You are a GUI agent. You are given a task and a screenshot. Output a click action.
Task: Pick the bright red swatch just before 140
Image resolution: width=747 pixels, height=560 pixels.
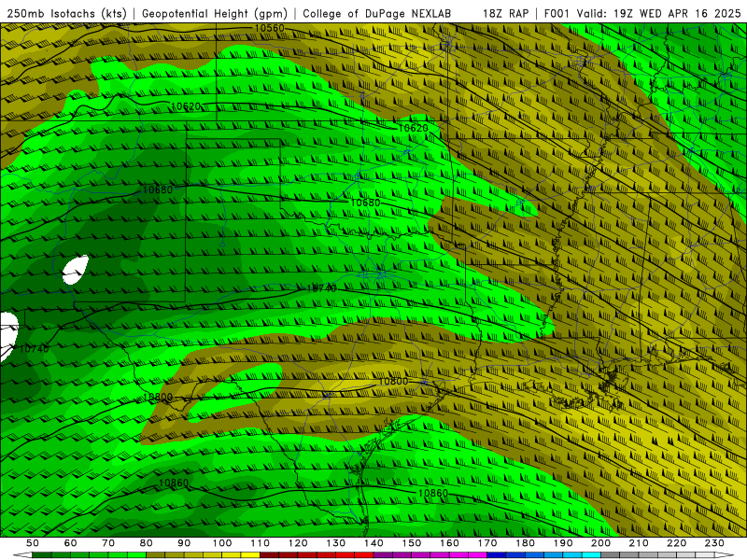tap(364, 555)
